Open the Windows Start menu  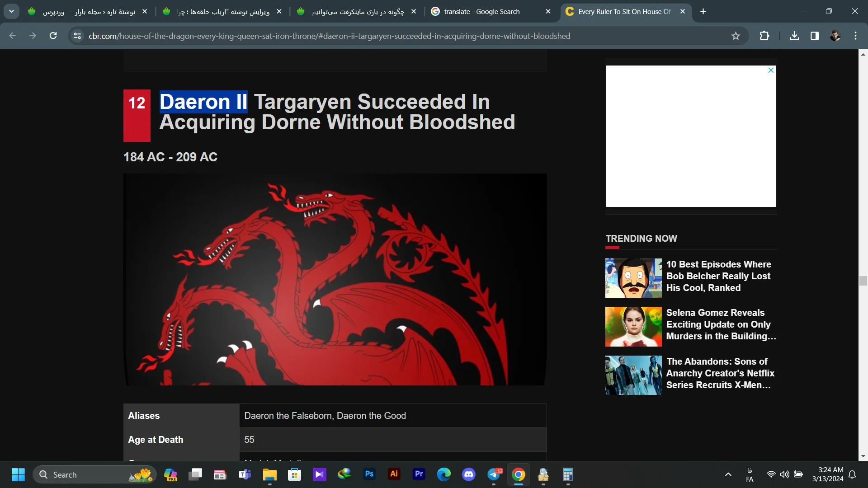click(18, 474)
